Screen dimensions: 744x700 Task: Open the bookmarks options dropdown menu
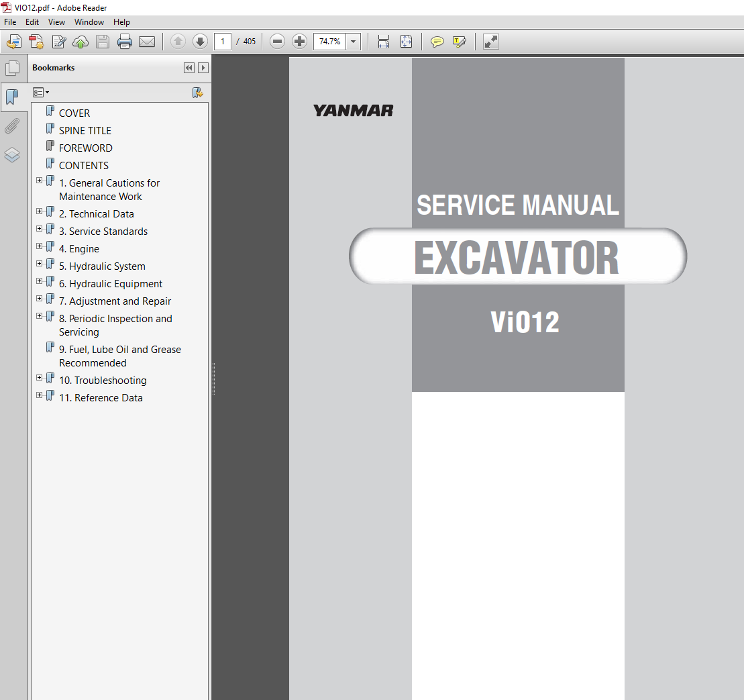click(x=41, y=93)
